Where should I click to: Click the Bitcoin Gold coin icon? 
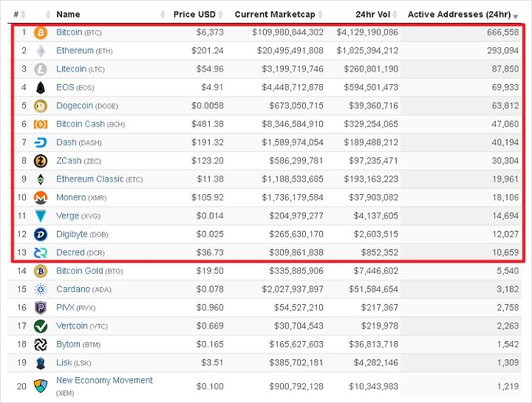(41, 271)
